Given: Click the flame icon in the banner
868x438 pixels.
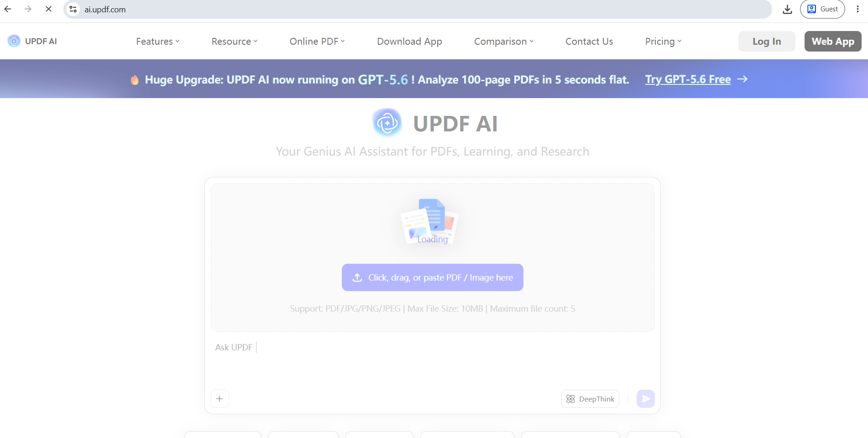Looking at the screenshot, I should (135, 80).
